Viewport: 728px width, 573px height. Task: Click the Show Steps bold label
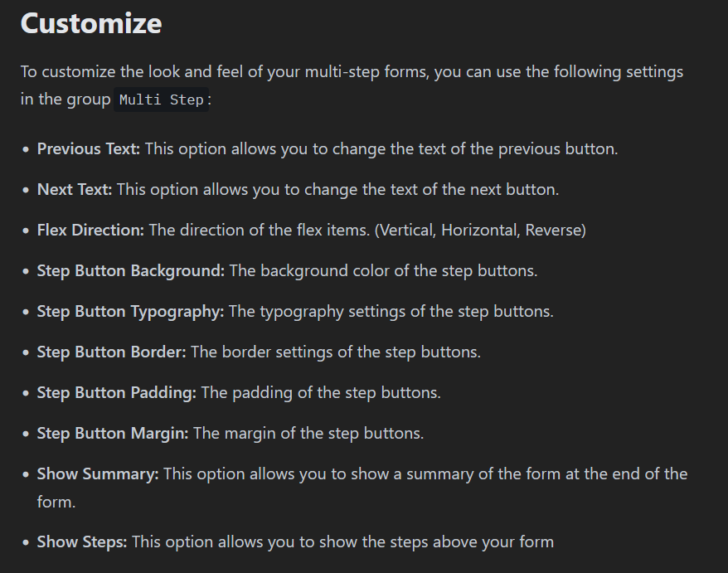[x=82, y=541]
